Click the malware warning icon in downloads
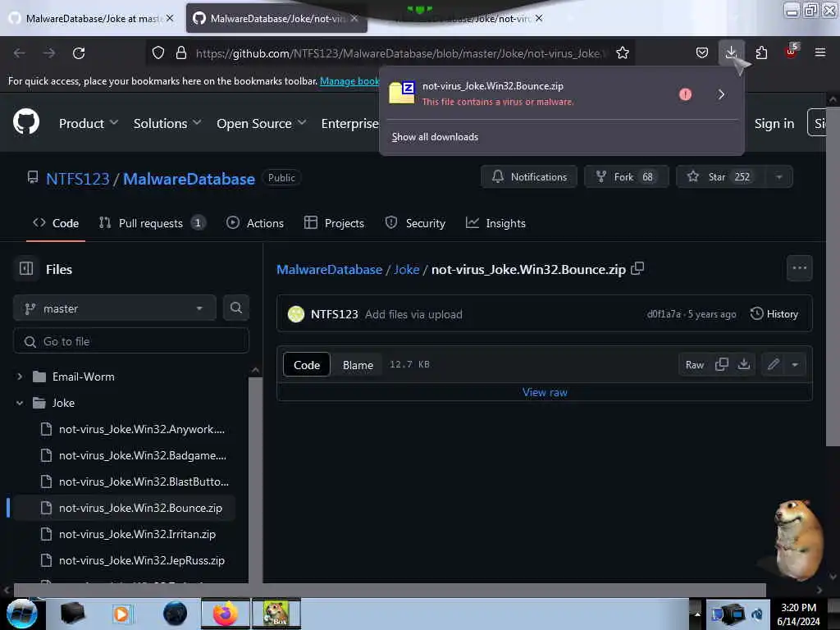 [x=685, y=94]
